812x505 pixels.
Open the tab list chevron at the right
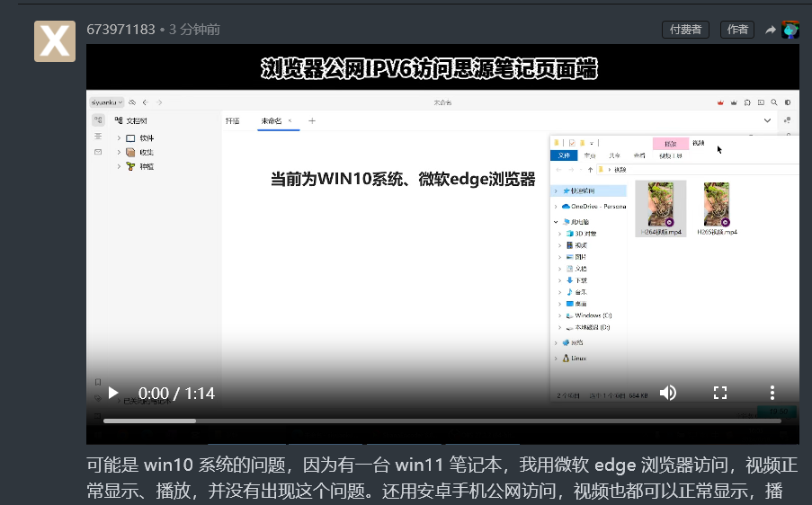767,120
